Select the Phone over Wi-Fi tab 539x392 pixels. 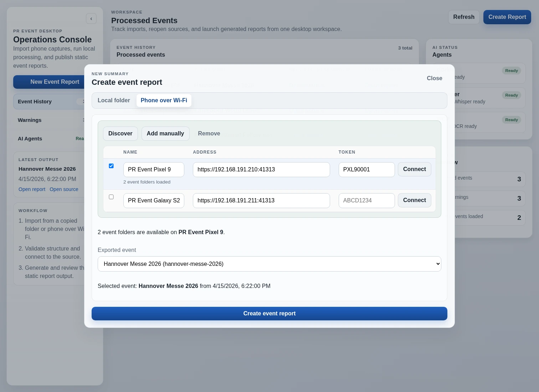coord(164,100)
